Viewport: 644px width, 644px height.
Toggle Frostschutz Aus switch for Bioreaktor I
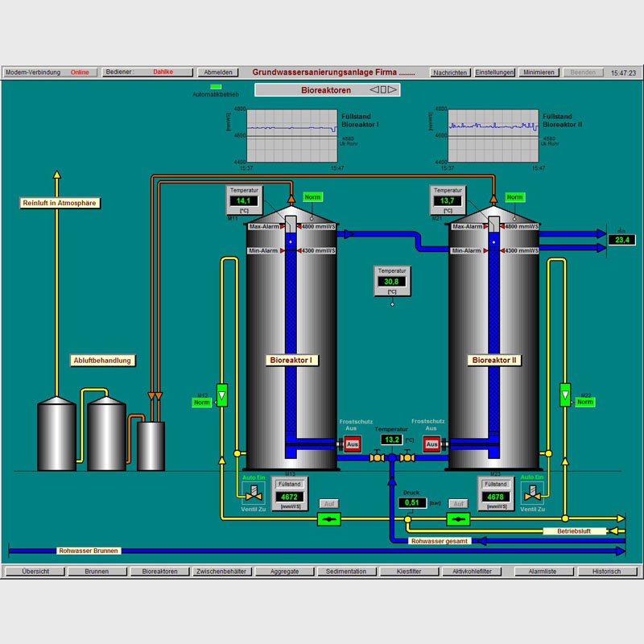353,444
